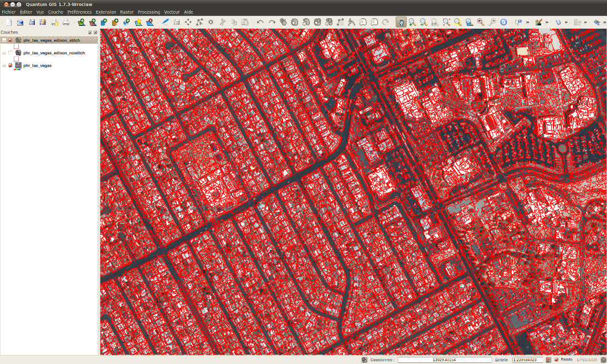Click the Add Vector Layer icon
607x364 pixels.
pos(81,22)
